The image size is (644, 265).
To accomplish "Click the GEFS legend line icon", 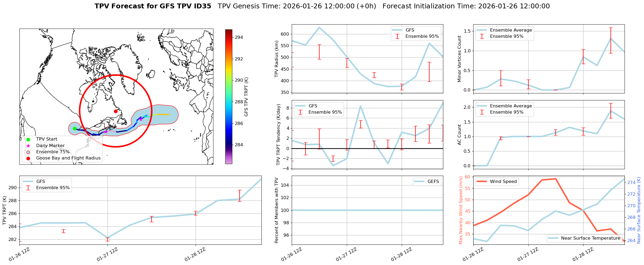I will (419, 182).
